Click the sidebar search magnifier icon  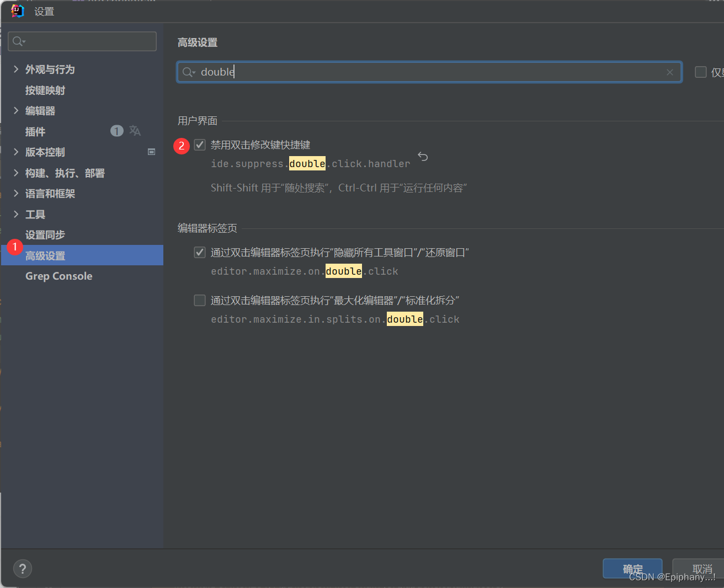[x=19, y=41]
